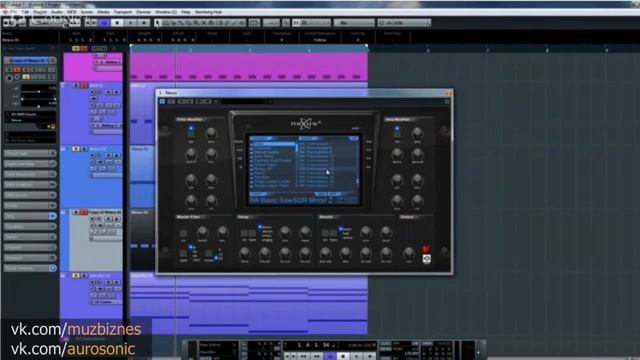Expand the Expression Map inspector section
The image size is (640, 360).
(29, 164)
